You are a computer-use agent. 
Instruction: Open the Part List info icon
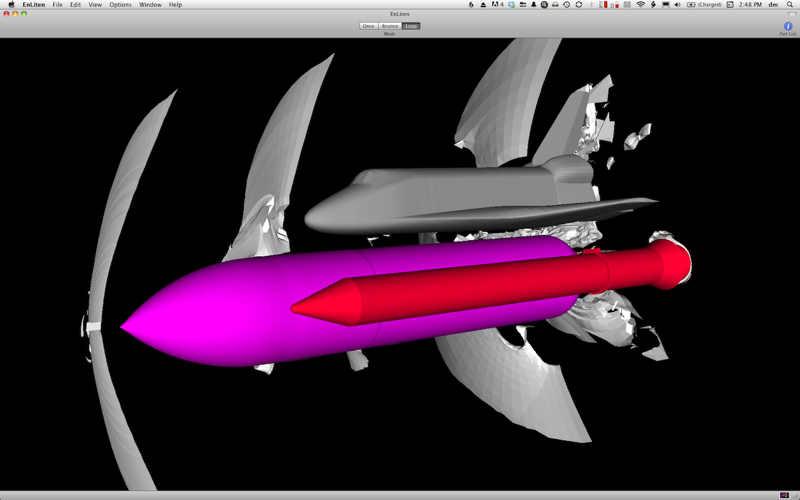point(788,26)
